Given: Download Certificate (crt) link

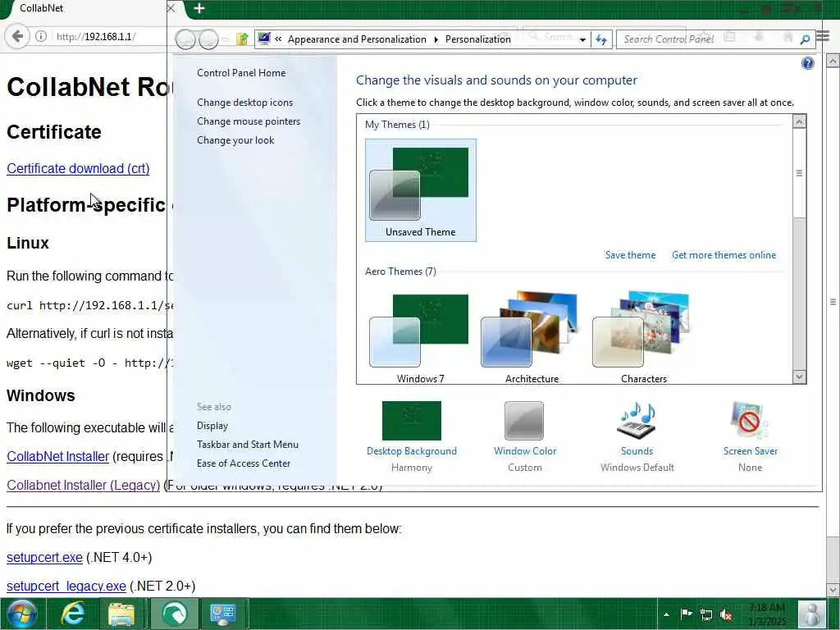Looking at the screenshot, I should tap(78, 168).
